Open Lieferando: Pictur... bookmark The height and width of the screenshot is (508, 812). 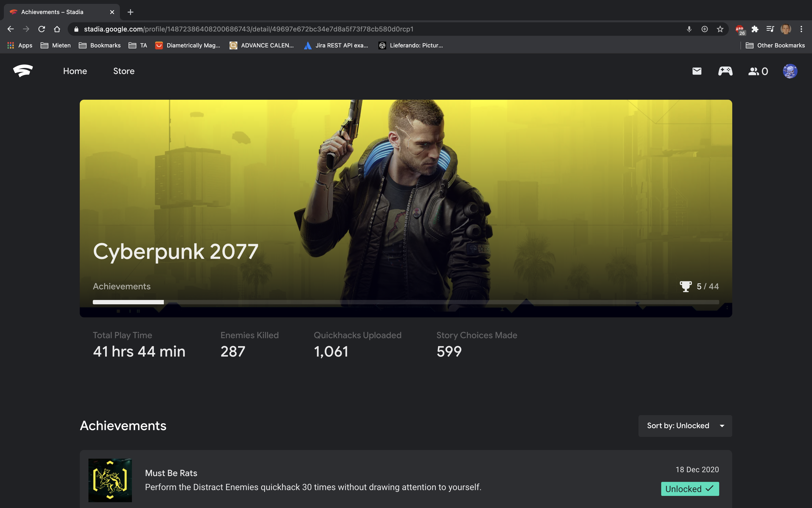tap(411, 45)
